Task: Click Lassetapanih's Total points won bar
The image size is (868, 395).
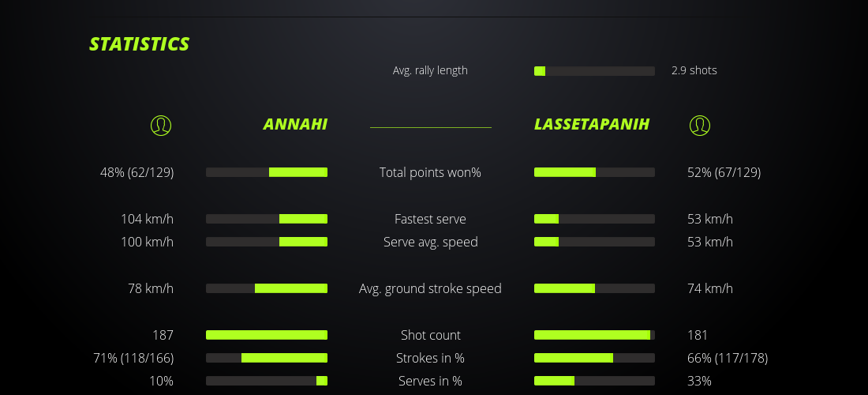Action: (594, 172)
